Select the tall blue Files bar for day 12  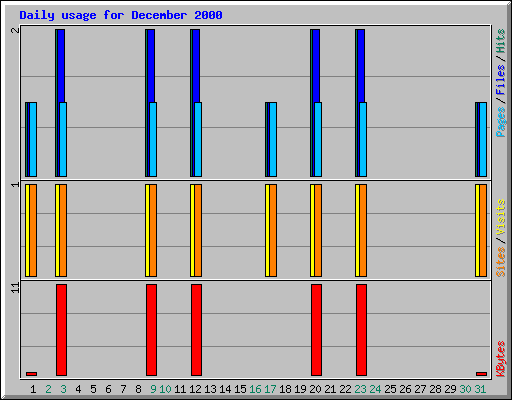pyautogui.click(x=196, y=66)
